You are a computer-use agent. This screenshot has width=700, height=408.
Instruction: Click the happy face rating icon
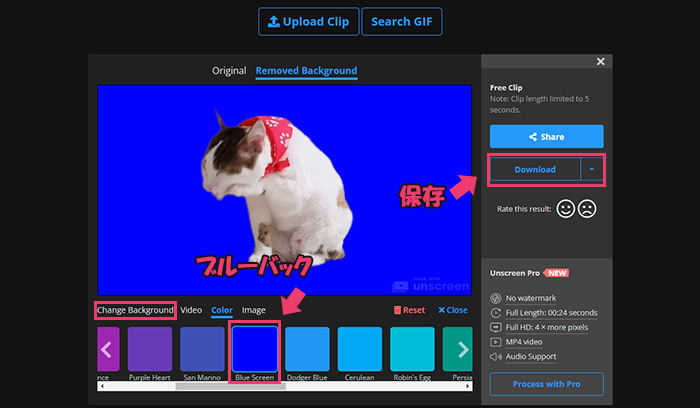point(565,210)
